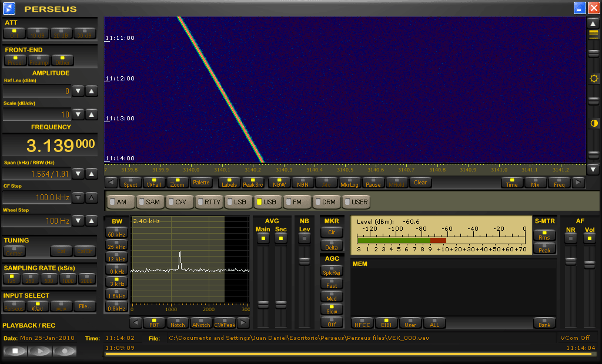Viewport: 602px width, 364px height.
Task: Toggle the Preamp front-end button
Action: tap(39, 60)
